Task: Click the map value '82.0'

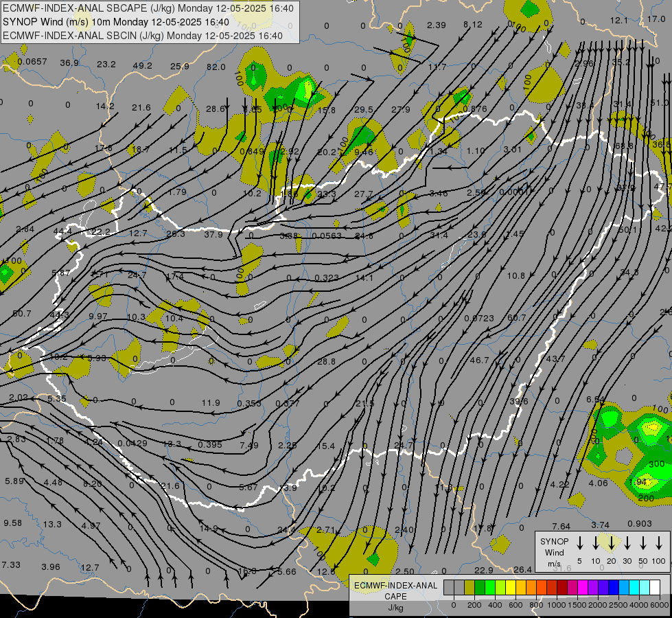Action: tap(216, 67)
